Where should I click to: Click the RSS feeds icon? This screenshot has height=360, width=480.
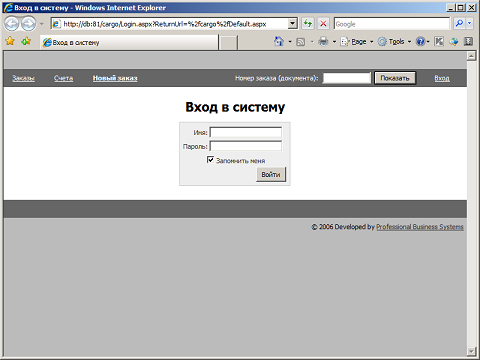(301, 42)
